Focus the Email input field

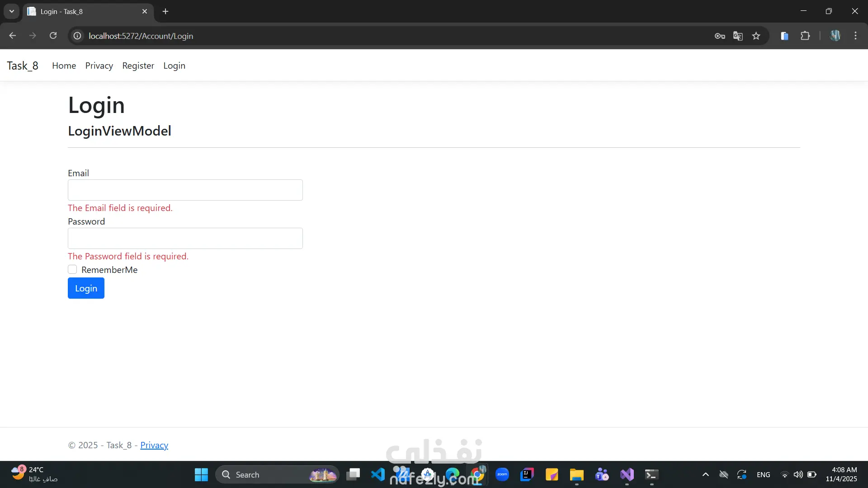[185, 190]
